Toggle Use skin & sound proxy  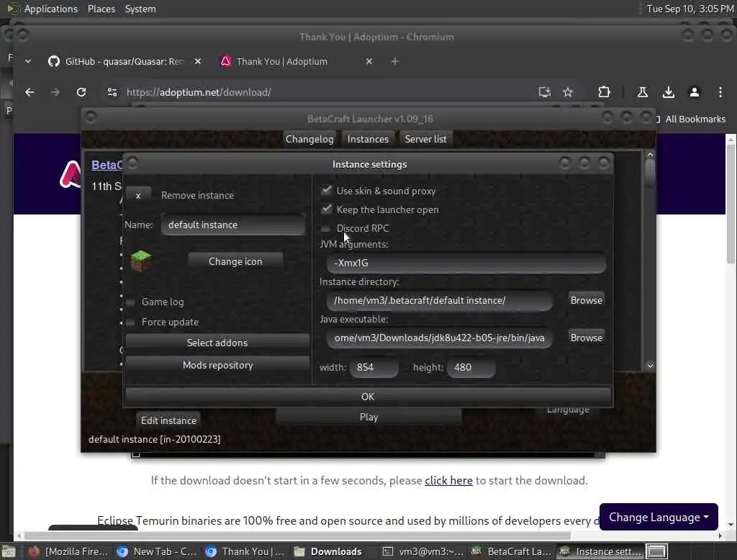point(326,191)
